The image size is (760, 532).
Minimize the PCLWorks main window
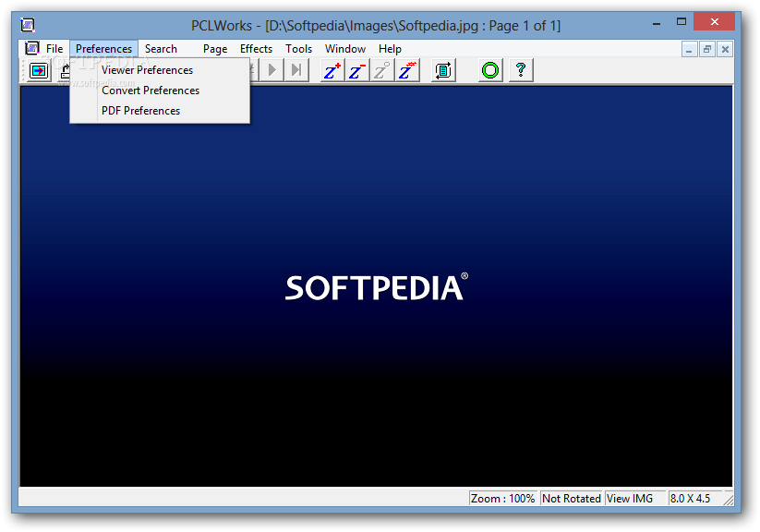point(657,23)
